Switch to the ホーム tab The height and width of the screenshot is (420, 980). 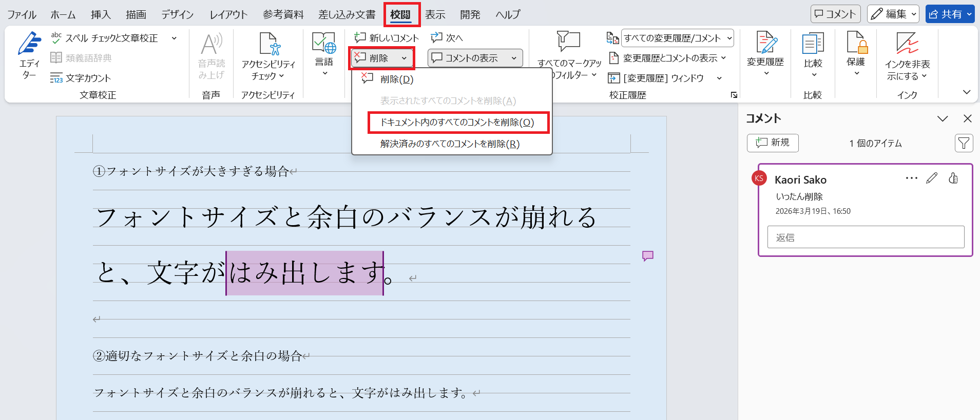(63, 14)
